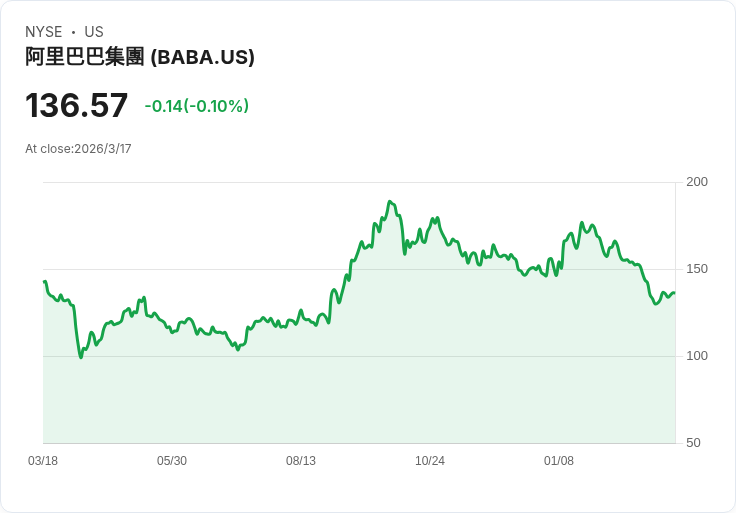Click the lowest trough of the price line
The height and width of the screenshot is (513, 736).
point(81,357)
